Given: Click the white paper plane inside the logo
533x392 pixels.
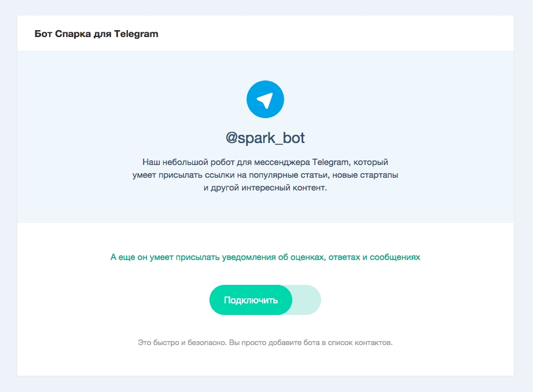Looking at the screenshot, I should (265, 100).
